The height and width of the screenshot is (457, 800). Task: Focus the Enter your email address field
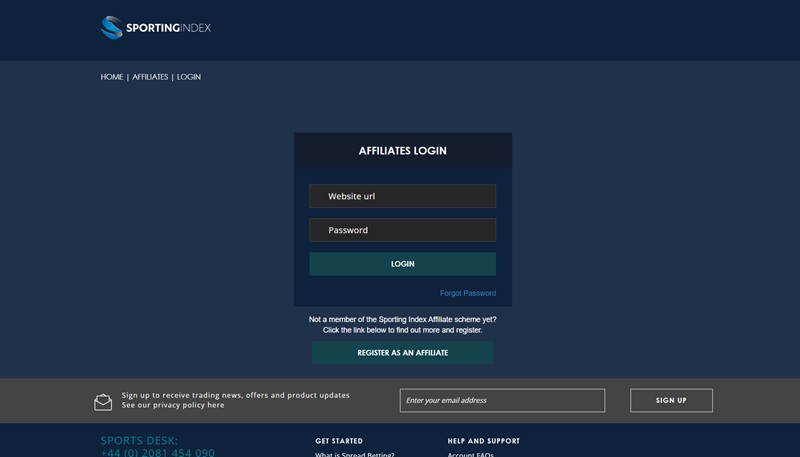pos(503,400)
